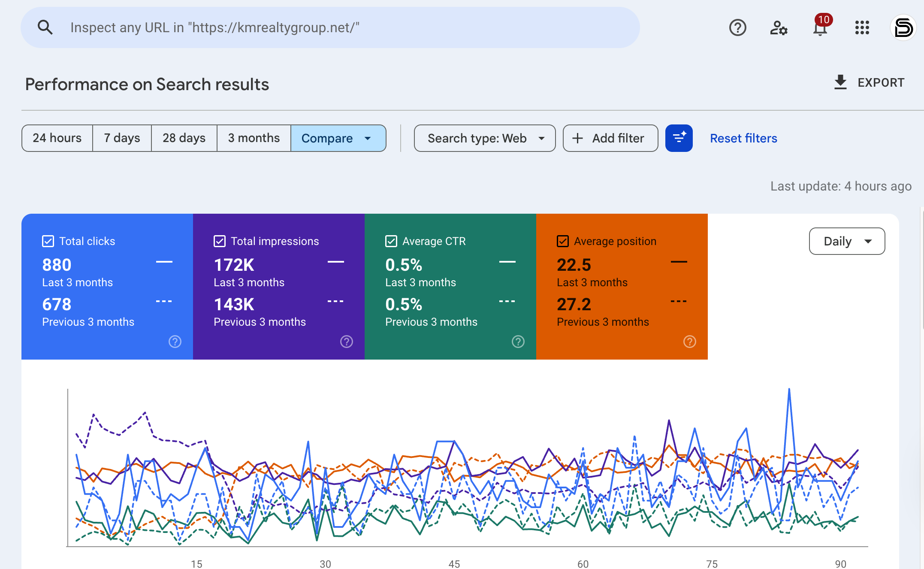Select the 28 days date range

coord(184,138)
